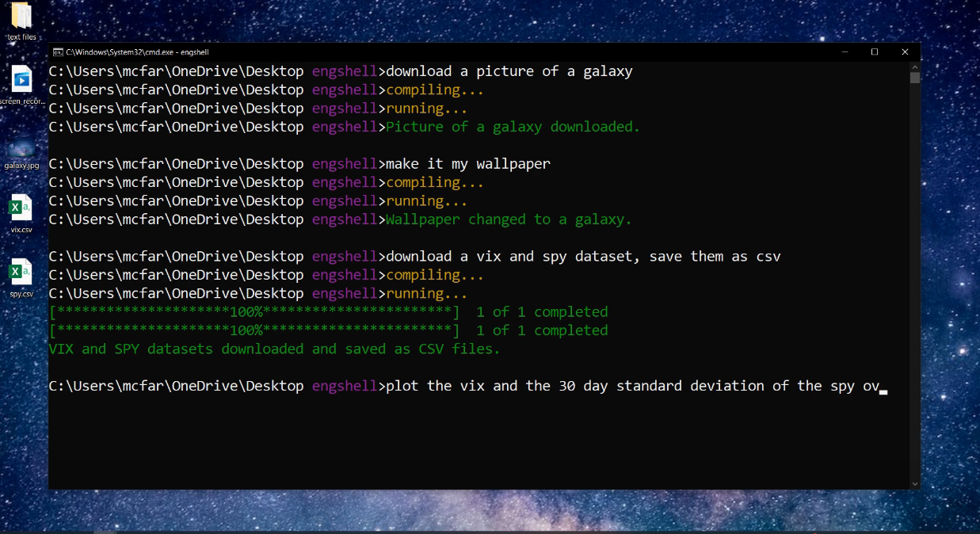The height and width of the screenshot is (534, 980).
Task: Click the 'make it my wallpaper' command
Action: tap(468, 164)
